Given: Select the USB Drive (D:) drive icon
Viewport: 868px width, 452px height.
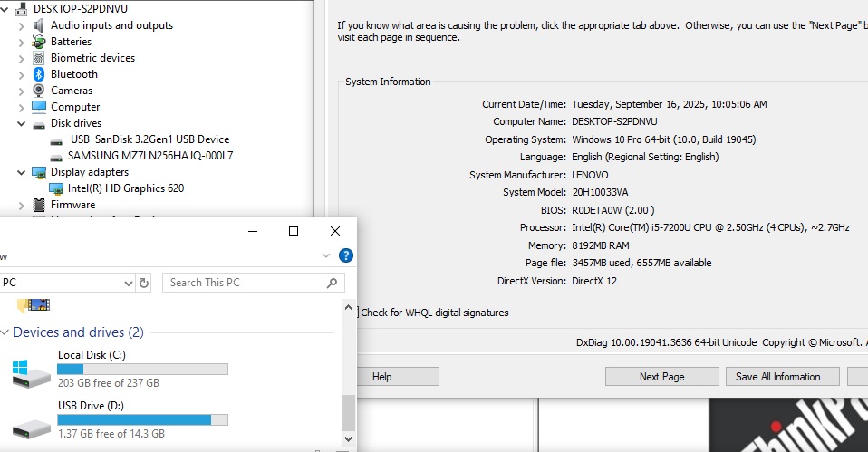Looking at the screenshot, I should click(x=32, y=424).
